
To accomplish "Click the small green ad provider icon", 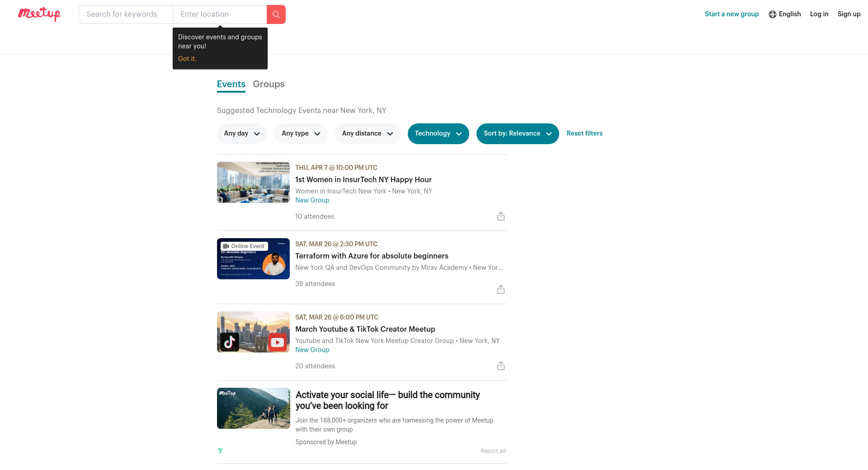I will (x=220, y=451).
